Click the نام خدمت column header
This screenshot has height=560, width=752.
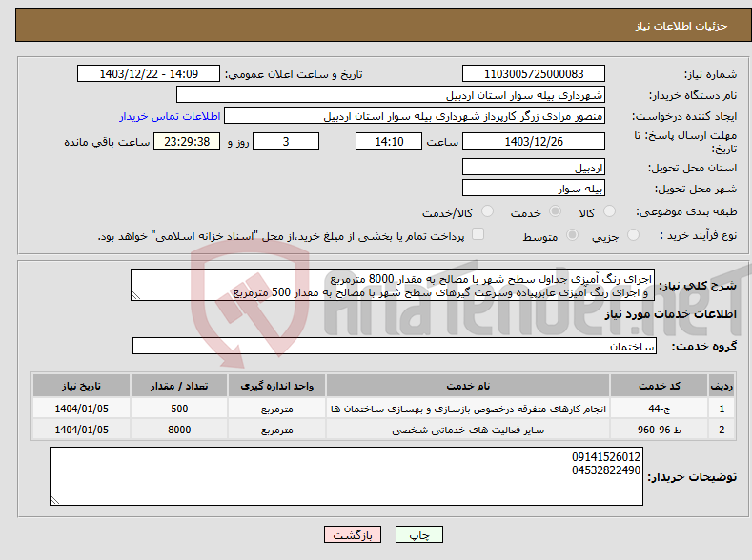pyautogui.click(x=468, y=386)
